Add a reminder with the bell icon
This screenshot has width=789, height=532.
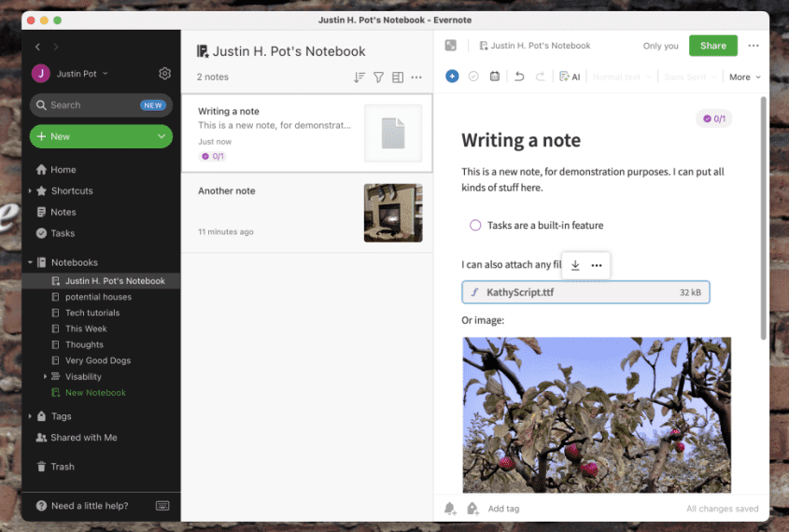tap(450, 509)
